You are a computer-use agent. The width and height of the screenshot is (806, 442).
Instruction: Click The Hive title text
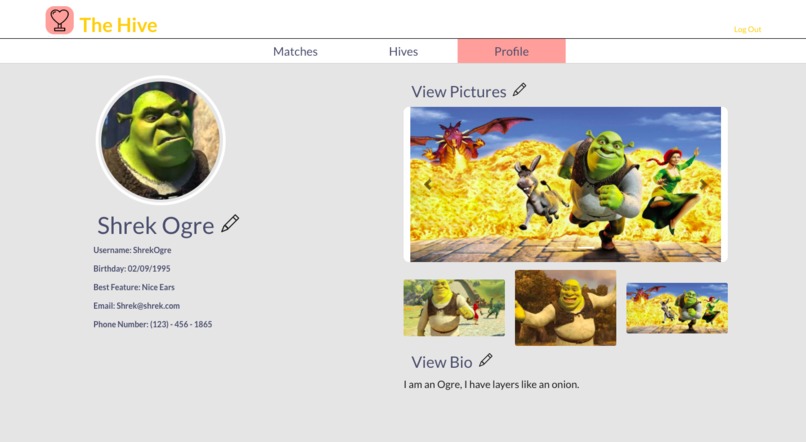coord(118,25)
